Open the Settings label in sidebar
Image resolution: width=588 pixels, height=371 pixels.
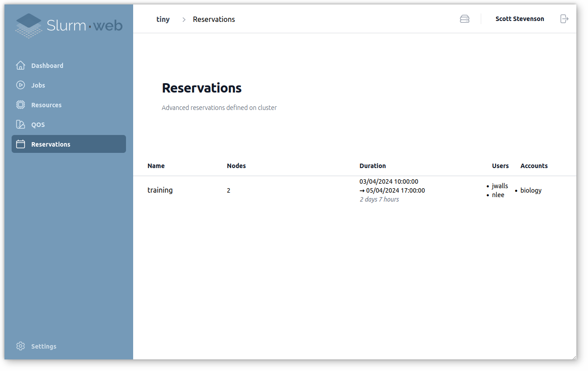(44, 346)
